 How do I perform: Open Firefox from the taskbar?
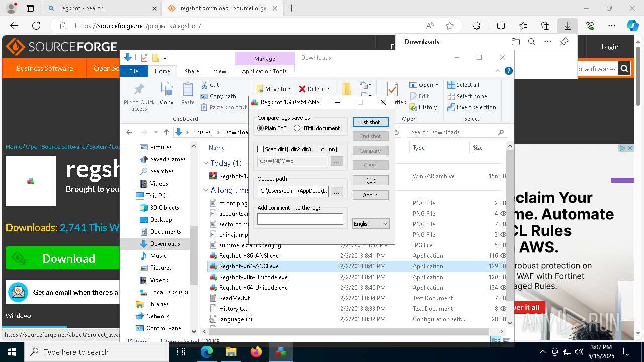click(256, 352)
